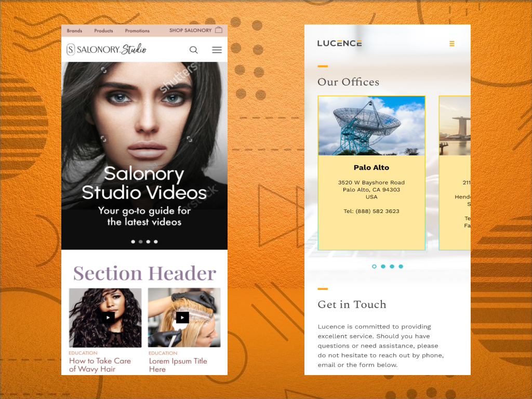Click the Palo Alto satellite dish photo
Image resolution: width=532 pixels, height=399 pixels.
[x=371, y=126]
